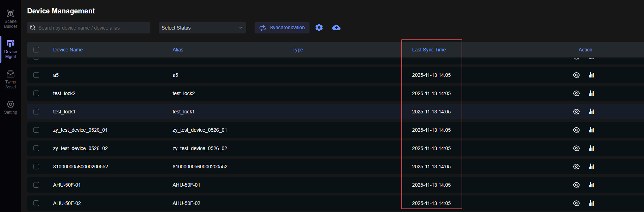Click the cloud upload icon
Viewport: 644px width, 212px height.
click(x=336, y=27)
